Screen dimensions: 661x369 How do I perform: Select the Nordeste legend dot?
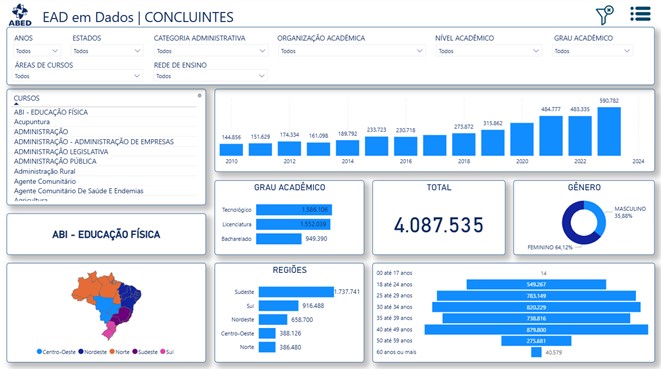(81, 351)
